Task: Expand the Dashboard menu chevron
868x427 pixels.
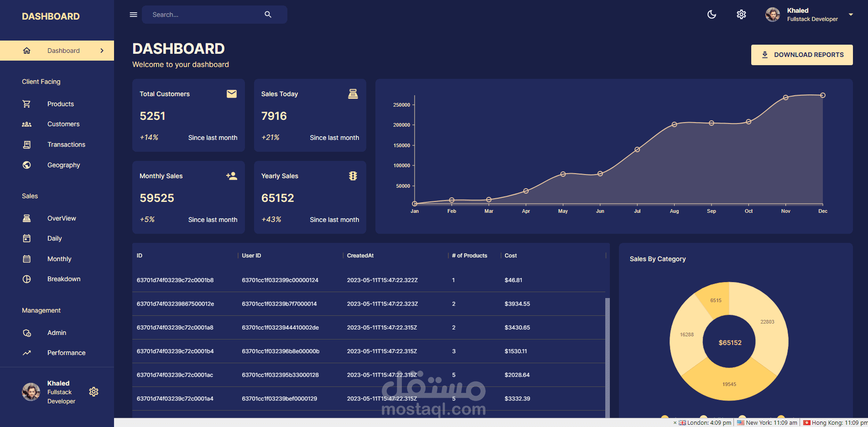Action: 102,51
